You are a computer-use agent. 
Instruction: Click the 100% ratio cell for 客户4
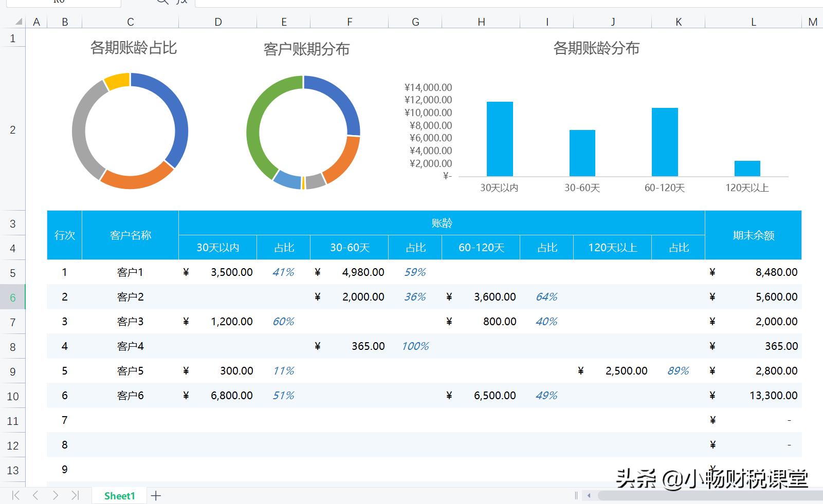(x=415, y=346)
